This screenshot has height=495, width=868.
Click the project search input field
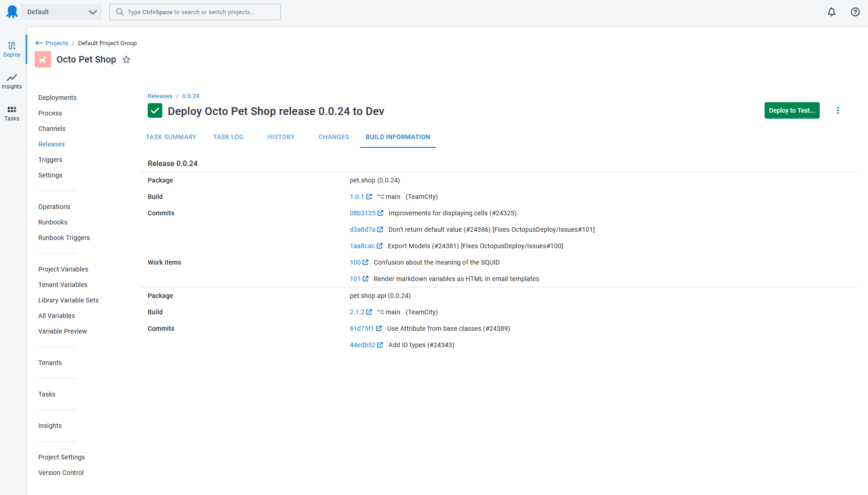tap(195, 12)
